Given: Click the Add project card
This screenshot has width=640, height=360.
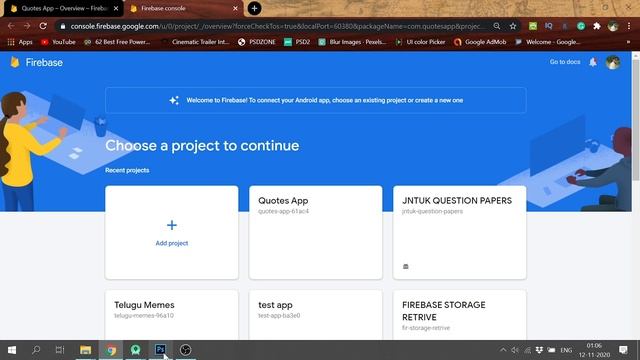Looking at the screenshot, I should click(172, 233).
